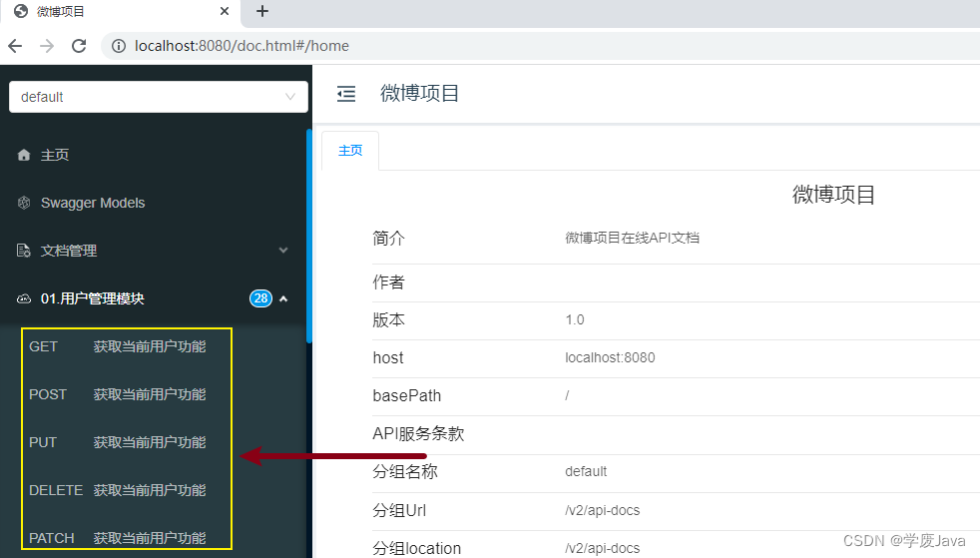Click the host label
Viewport: 980px width, 558px height.
pyautogui.click(x=388, y=358)
